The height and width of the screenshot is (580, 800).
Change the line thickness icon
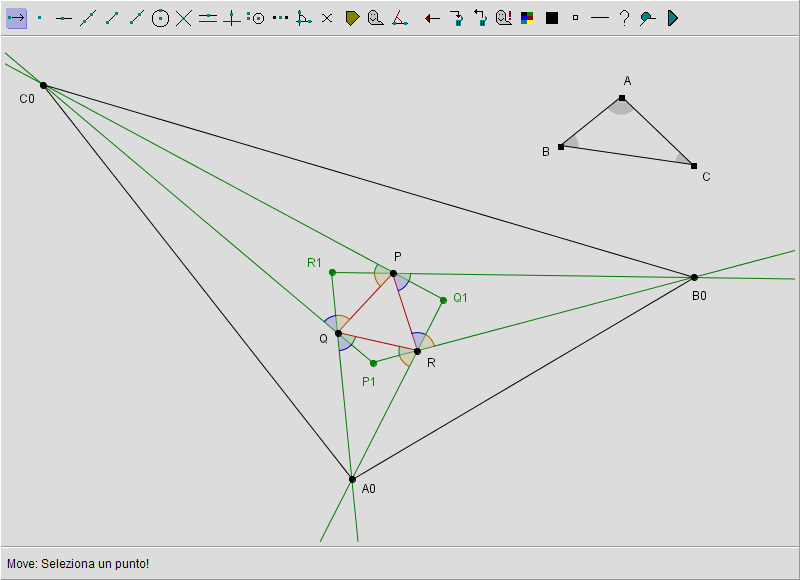tap(600, 18)
